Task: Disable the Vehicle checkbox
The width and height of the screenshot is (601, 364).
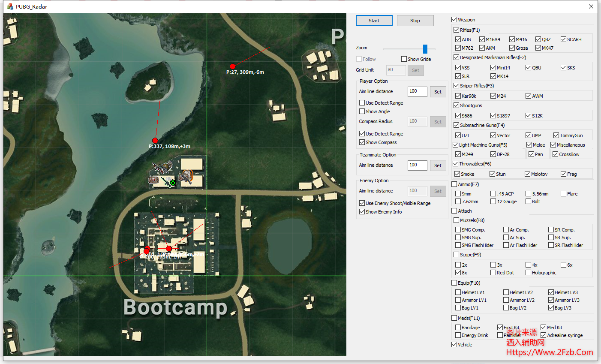Action: [x=454, y=345]
